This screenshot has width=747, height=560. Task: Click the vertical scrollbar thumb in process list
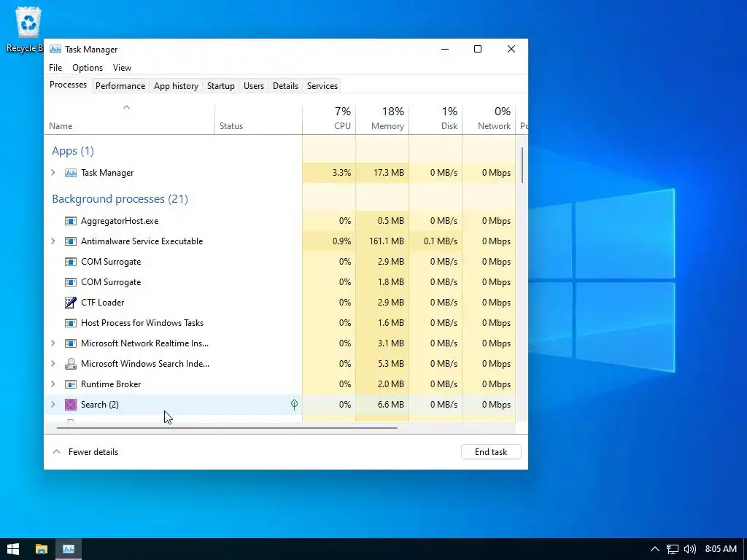tap(522, 165)
